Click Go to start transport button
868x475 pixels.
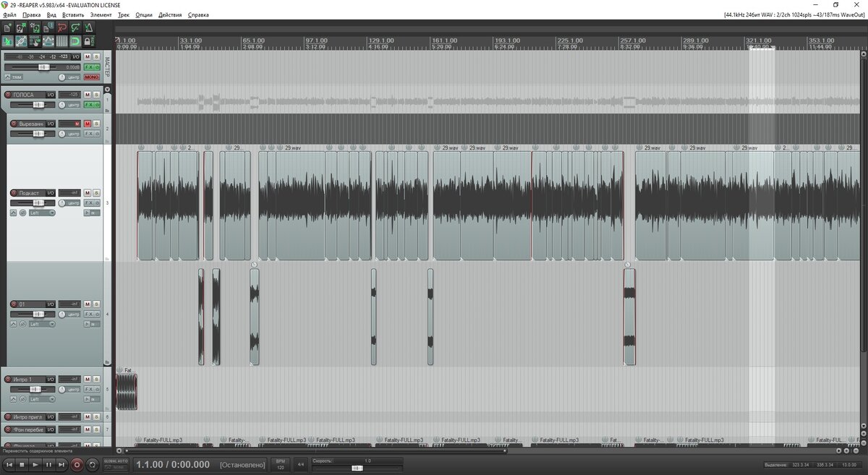click(x=9, y=465)
